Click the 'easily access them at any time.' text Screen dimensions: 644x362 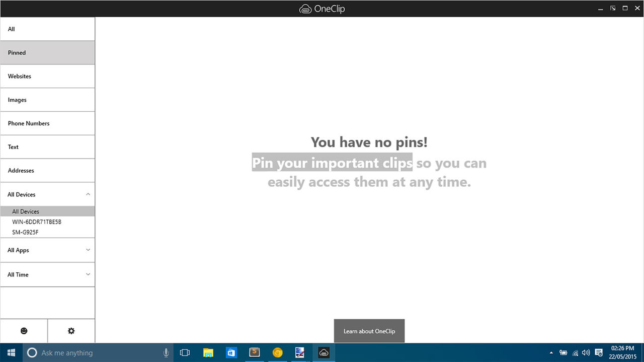pyautogui.click(x=369, y=182)
